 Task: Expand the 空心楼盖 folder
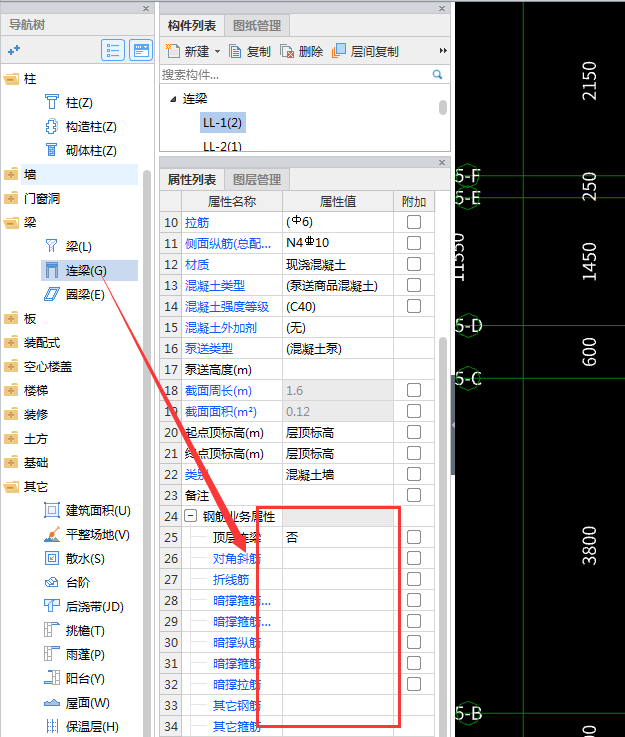pos(11,366)
